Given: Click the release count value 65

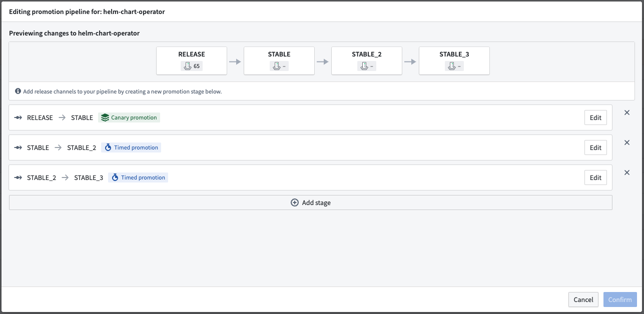Looking at the screenshot, I should pyautogui.click(x=197, y=66).
